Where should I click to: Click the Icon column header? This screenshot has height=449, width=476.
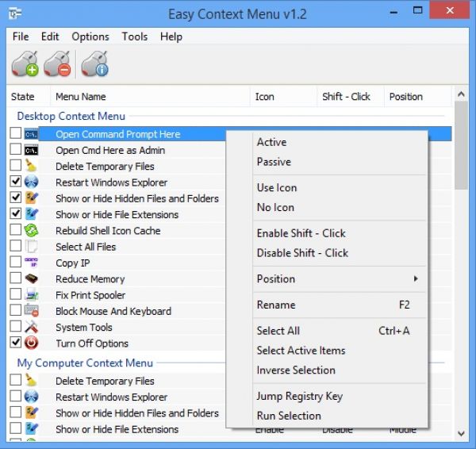point(283,97)
